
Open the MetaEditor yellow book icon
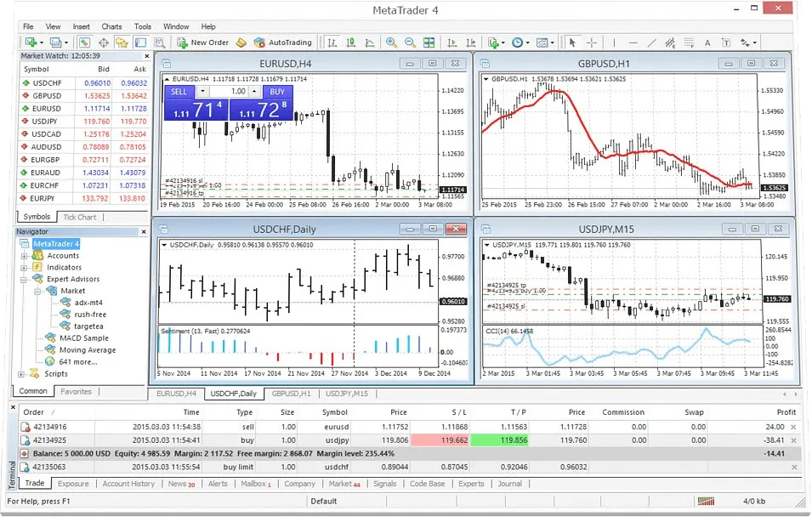click(x=241, y=43)
